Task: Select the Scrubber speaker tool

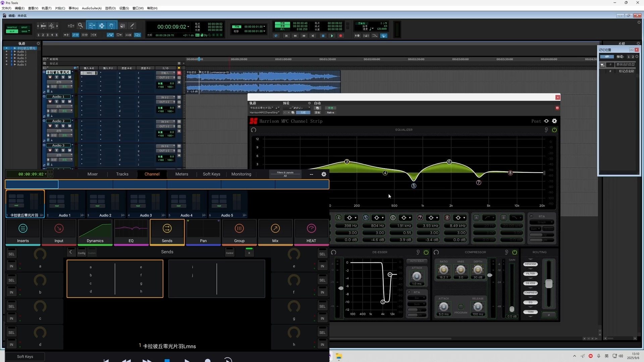Action: coord(122,26)
